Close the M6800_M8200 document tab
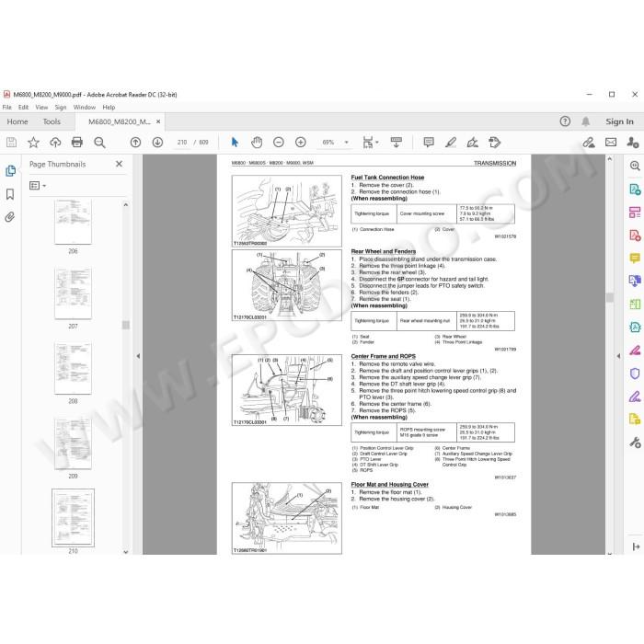This screenshot has width=644, height=644. pyautogui.click(x=158, y=121)
